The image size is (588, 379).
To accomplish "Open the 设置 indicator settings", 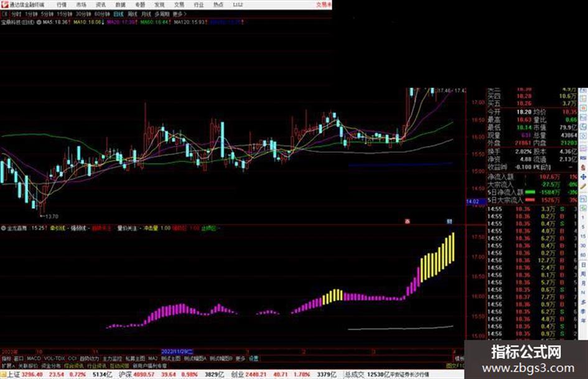I will (253, 358).
